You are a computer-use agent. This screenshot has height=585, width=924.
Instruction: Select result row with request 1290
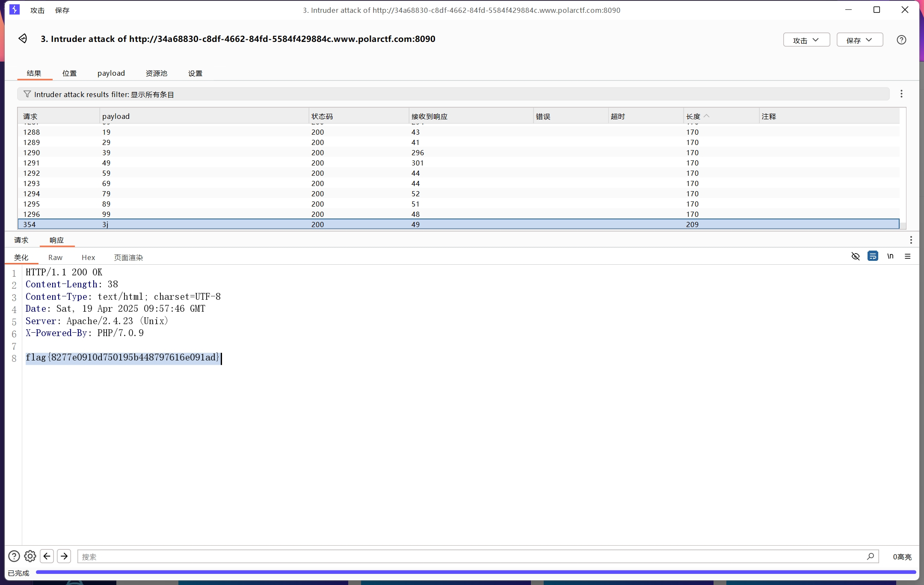tap(214, 153)
